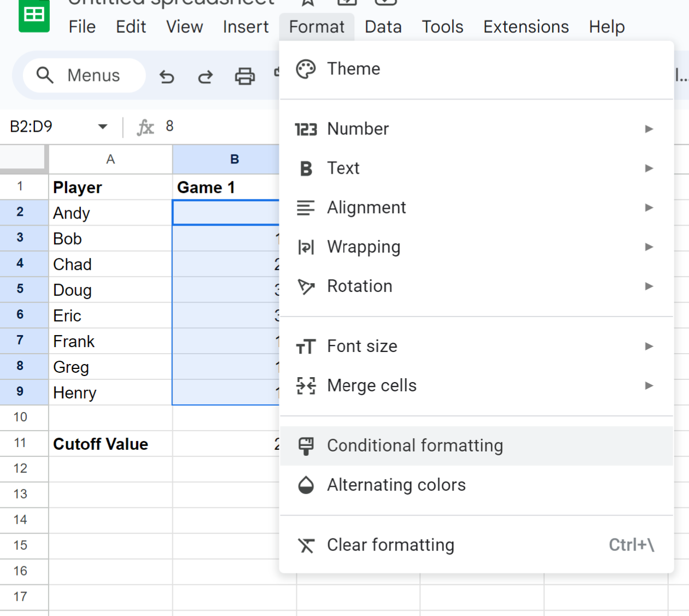Click the Menus search box
The height and width of the screenshot is (616, 689).
point(84,75)
